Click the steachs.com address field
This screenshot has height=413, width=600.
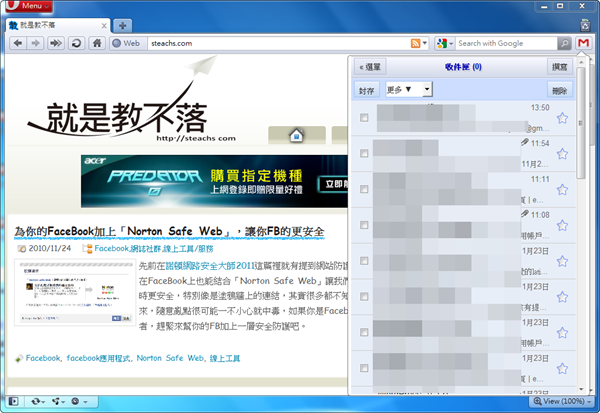pos(279,43)
